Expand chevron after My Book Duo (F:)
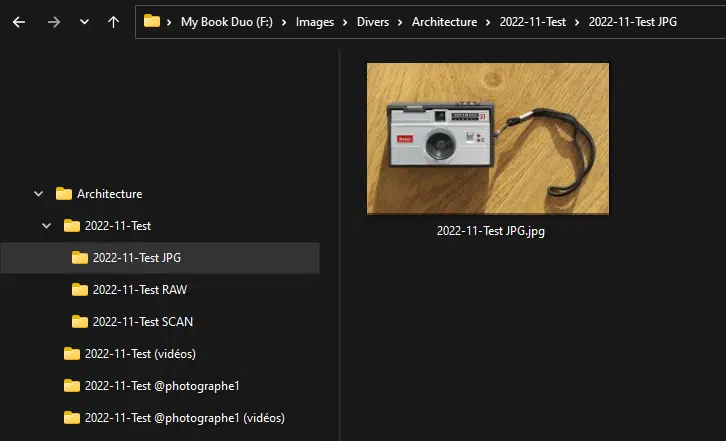 point(284,22)
